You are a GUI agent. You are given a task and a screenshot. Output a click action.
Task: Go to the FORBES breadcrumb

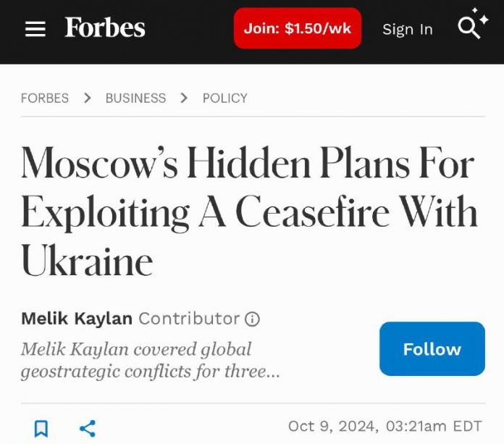pos(45,98)
